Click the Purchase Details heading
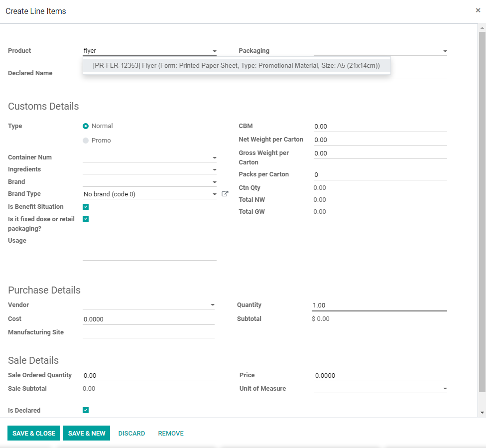 coord(44,290)
